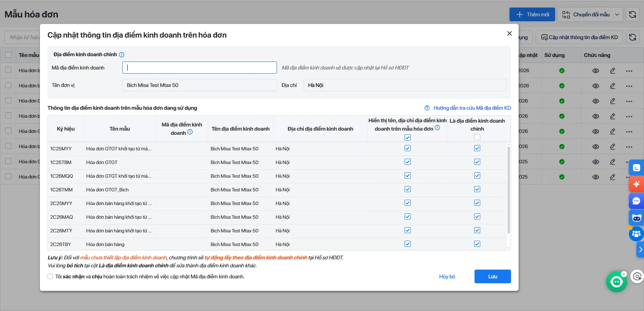This screenshot has height=311, width=644.
Task: Edit second invoice template via pencil icon
Action: click(x=612, y=86)
